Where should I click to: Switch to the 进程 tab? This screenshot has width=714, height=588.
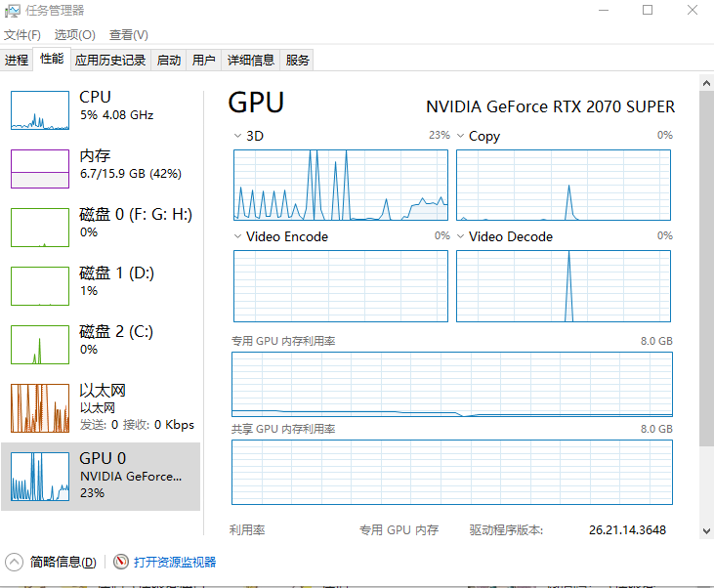17,61
